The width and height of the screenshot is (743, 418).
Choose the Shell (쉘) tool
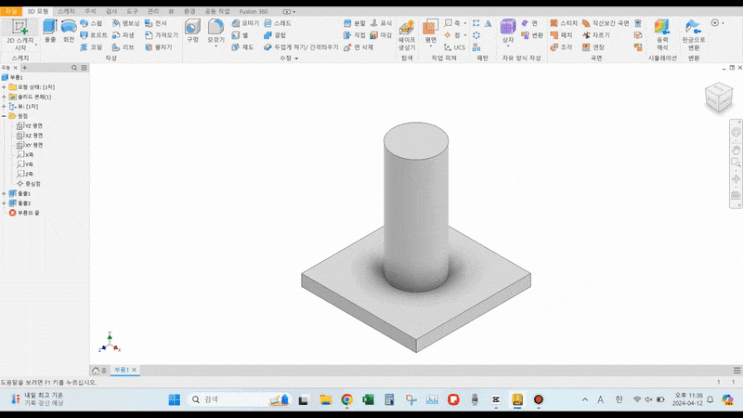(x=240, y=35)
